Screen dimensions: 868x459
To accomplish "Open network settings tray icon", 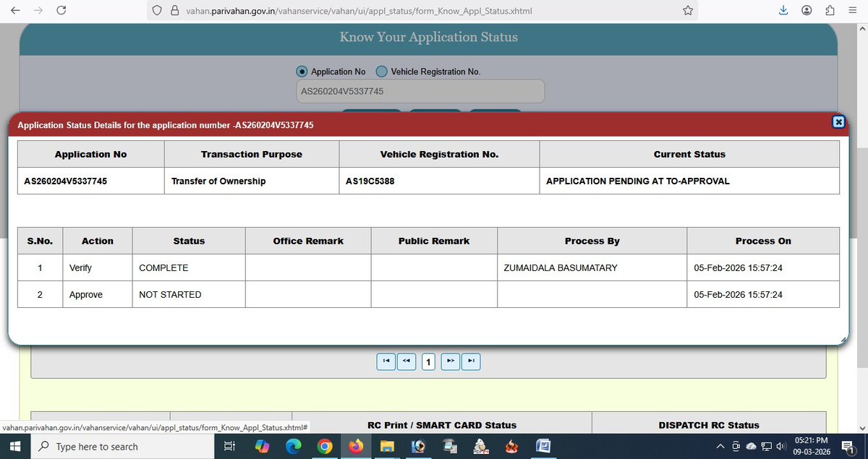I will pos(766,447).
